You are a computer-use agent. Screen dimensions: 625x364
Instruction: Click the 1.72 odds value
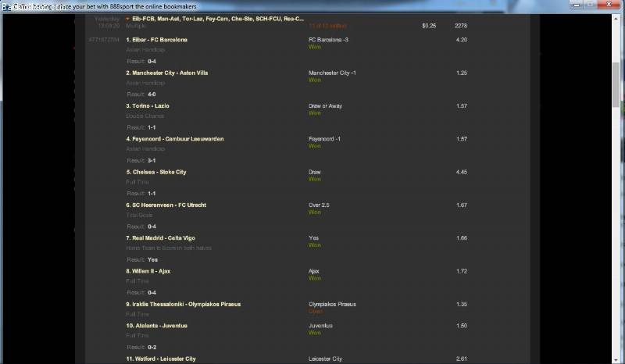462,271
